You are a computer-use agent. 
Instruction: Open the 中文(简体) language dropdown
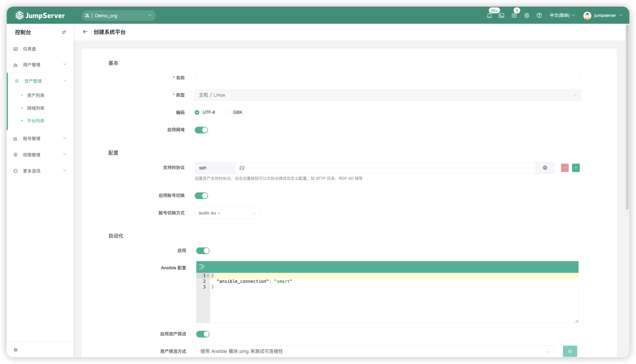tap(562, 16)
